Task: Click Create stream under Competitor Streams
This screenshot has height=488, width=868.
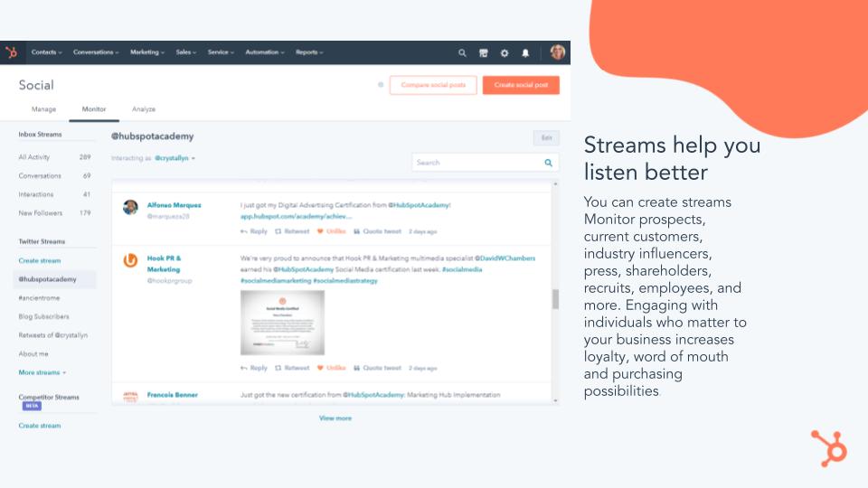Action: [40, 426]
